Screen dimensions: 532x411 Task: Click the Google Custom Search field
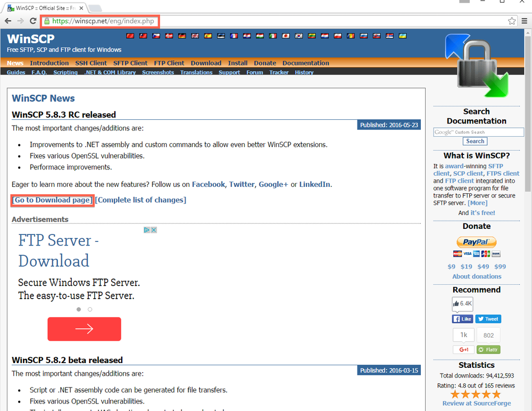point(478,132)
